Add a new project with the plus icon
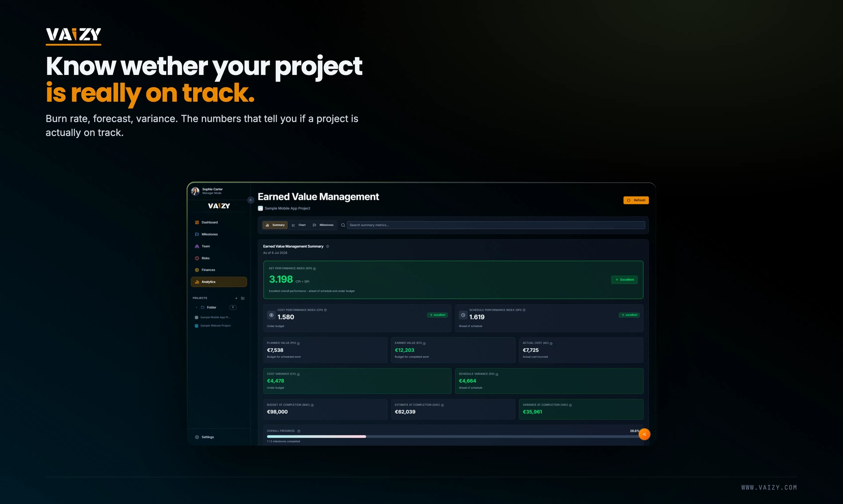Screen dimensions: 843x504 click(x=236, y=298)
